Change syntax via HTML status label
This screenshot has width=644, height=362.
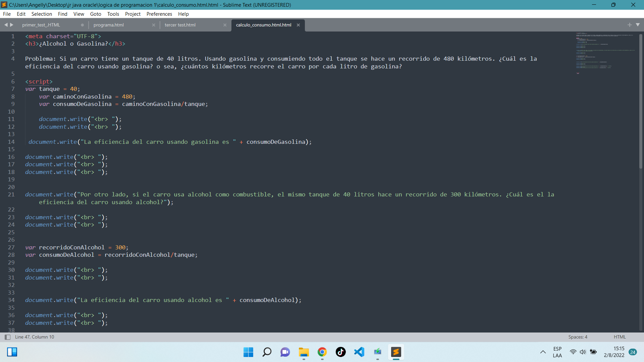click(620, 337)
